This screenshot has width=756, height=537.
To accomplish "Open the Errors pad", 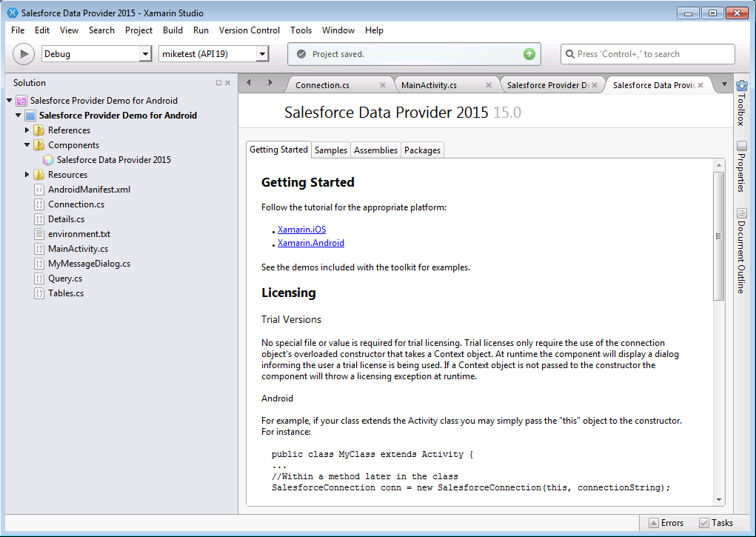I will coord(666,523).
